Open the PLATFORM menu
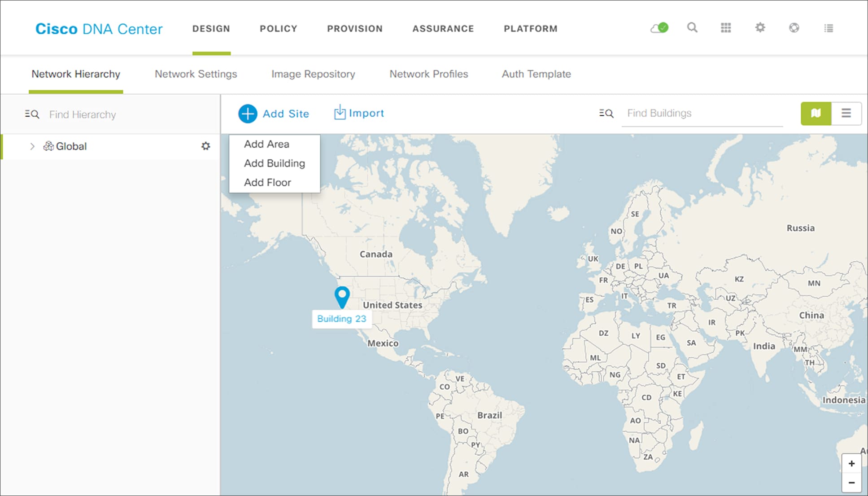The height and width of the screenshot is (496, 868). tap(531, 29)
